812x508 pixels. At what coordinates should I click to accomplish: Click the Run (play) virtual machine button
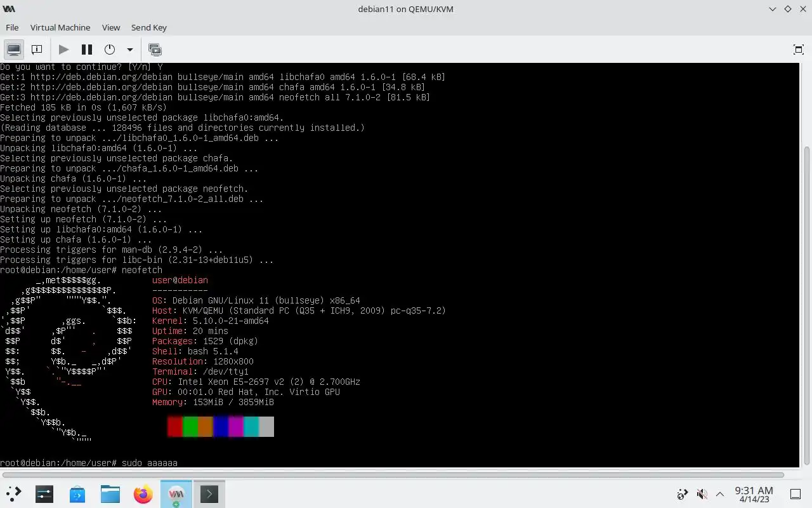click(63, 50)
